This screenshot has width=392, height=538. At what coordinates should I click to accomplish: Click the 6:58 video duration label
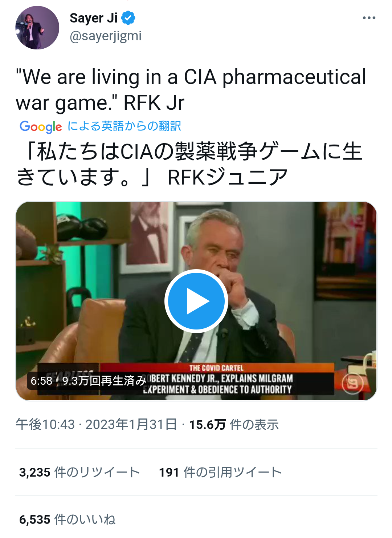(41, 381)
